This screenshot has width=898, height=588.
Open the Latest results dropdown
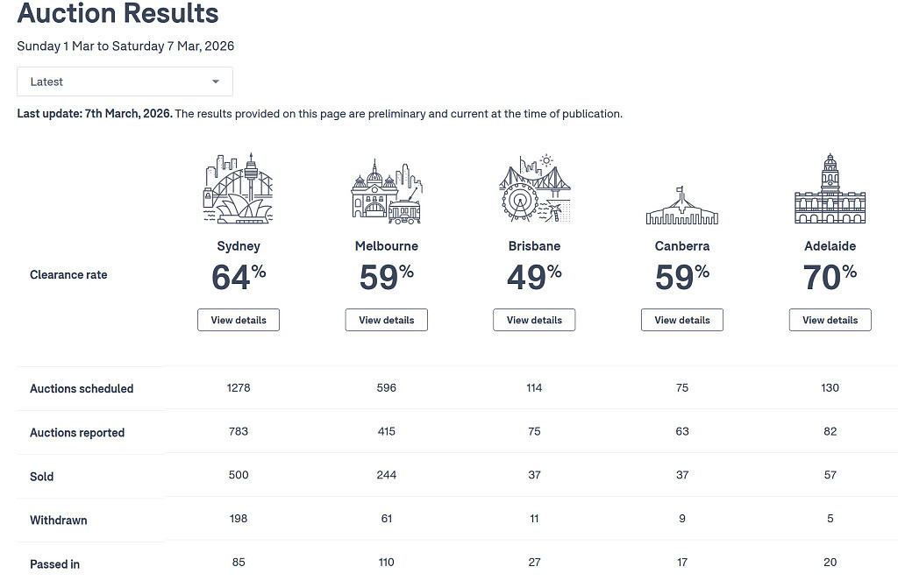(x=125, y=81)
